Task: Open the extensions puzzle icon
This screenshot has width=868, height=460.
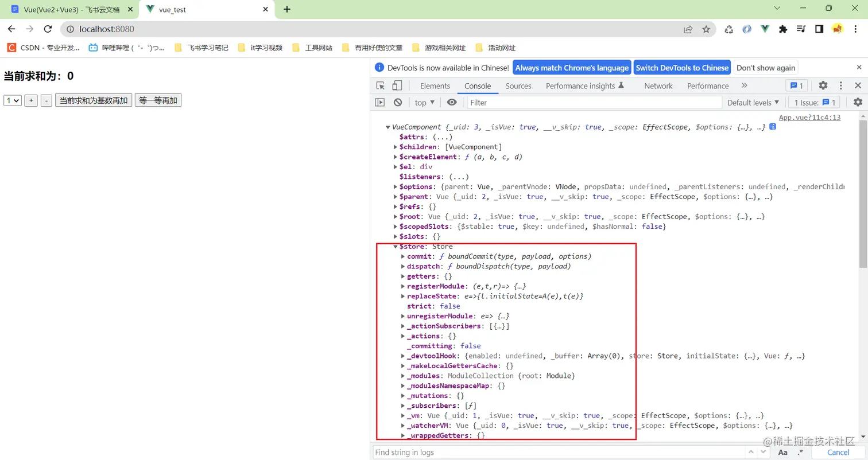Action: 782,29
